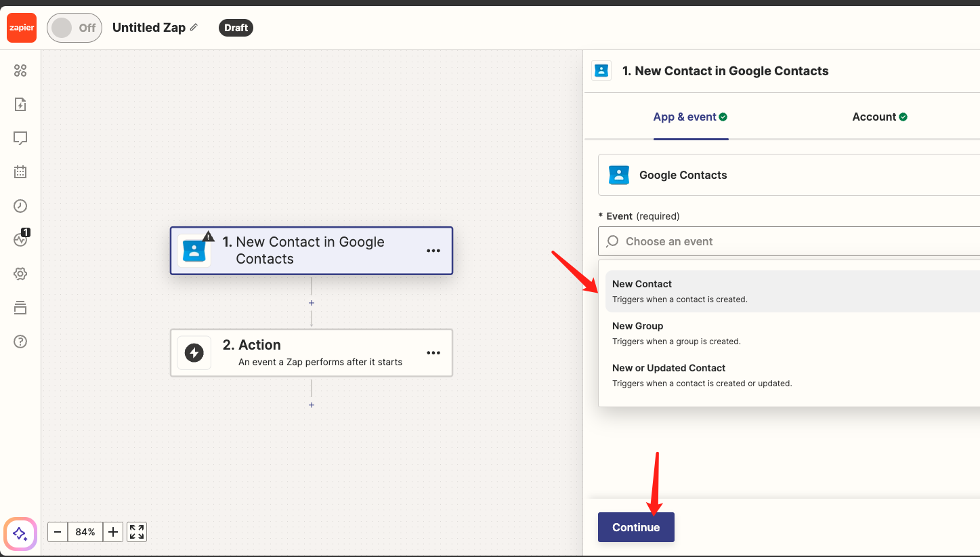Open the apps grid icon in sidebar

20,70
